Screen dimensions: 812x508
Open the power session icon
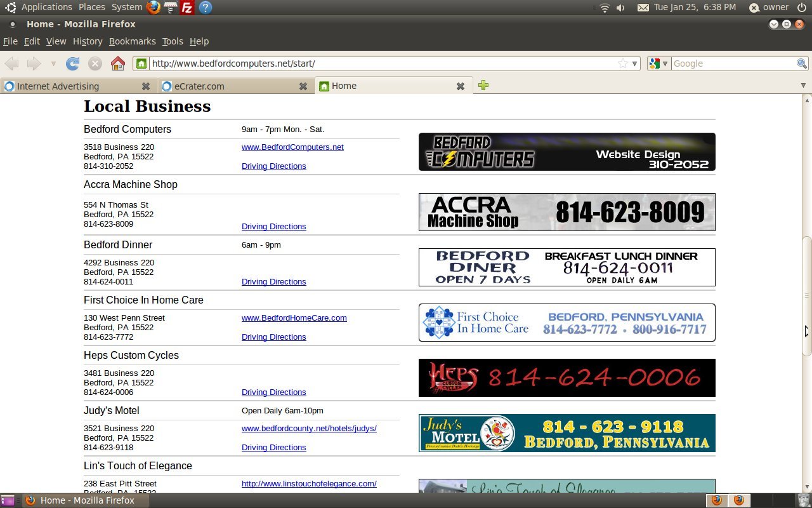(x=801, y=8)
